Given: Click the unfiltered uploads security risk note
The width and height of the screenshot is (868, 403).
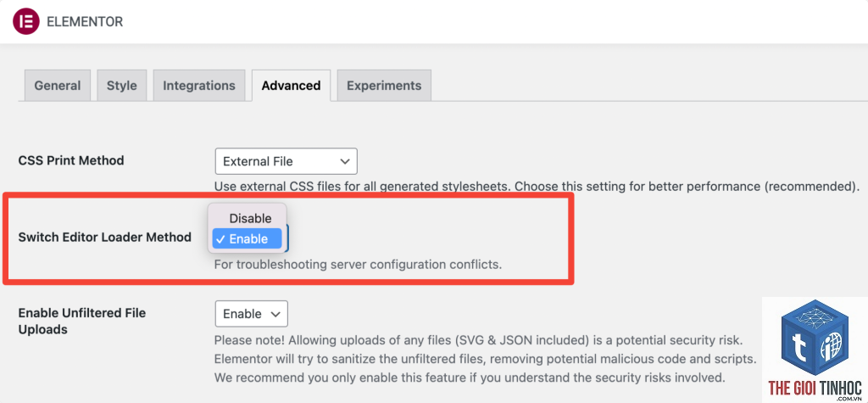Looking at the screenshot, I should coord(485,359).
